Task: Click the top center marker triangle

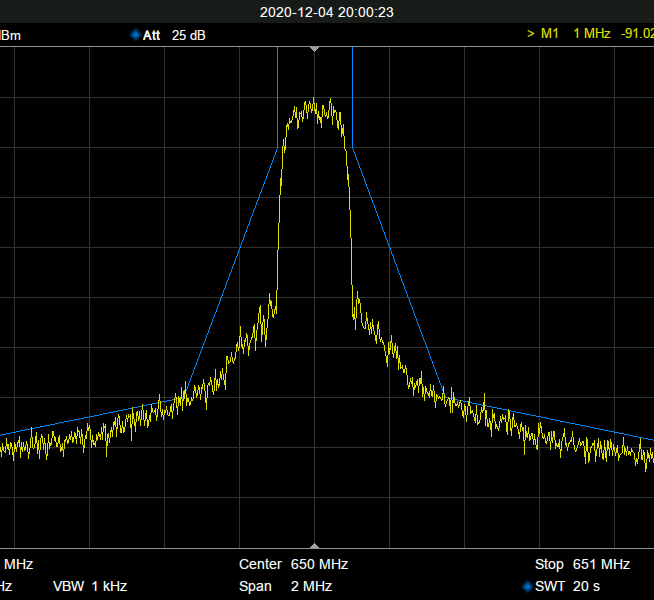Action: [314, 49]
